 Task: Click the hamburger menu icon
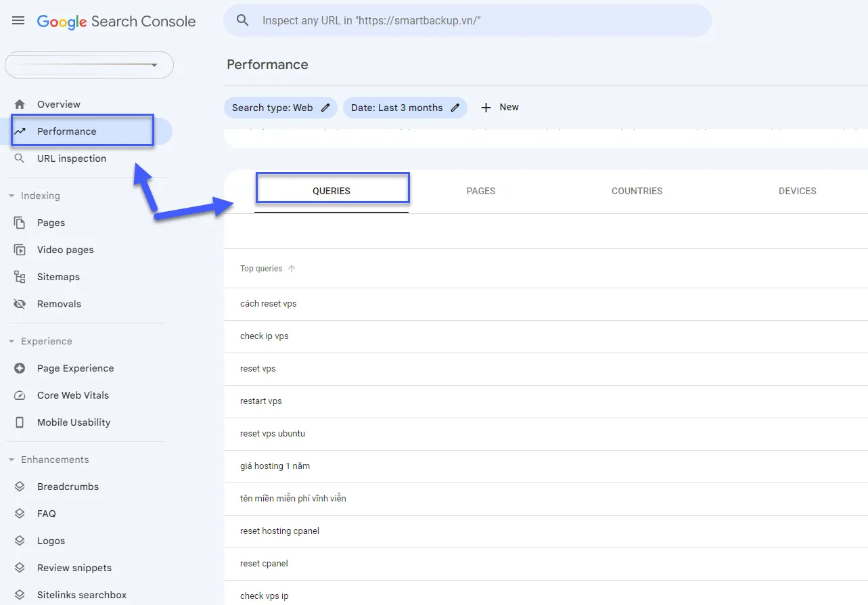click(18, 20)
